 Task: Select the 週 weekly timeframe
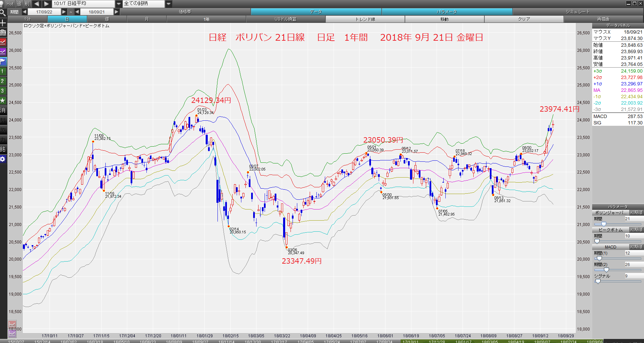107,19
